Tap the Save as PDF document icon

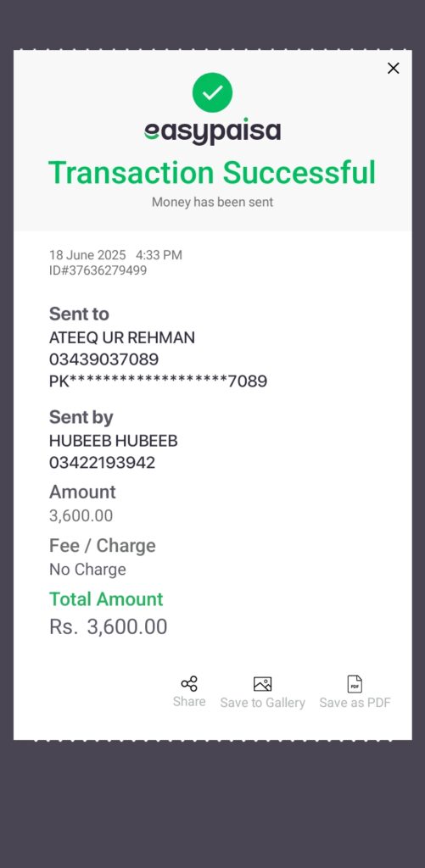[355, 684]
